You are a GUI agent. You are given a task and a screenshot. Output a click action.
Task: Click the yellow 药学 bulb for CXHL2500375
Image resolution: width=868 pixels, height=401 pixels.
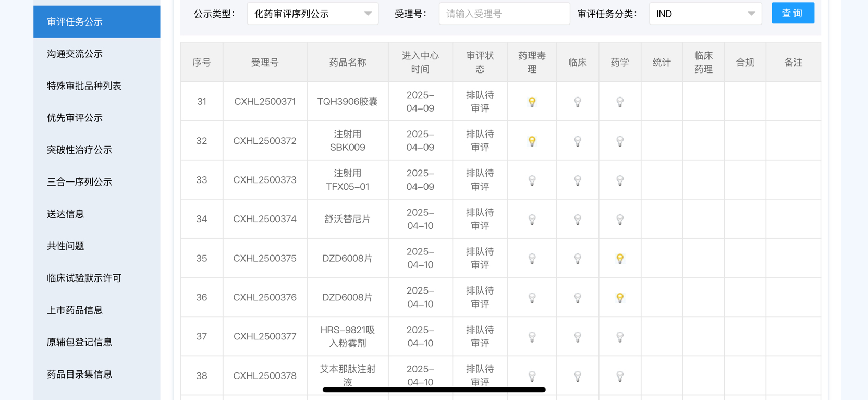point(620,259)
